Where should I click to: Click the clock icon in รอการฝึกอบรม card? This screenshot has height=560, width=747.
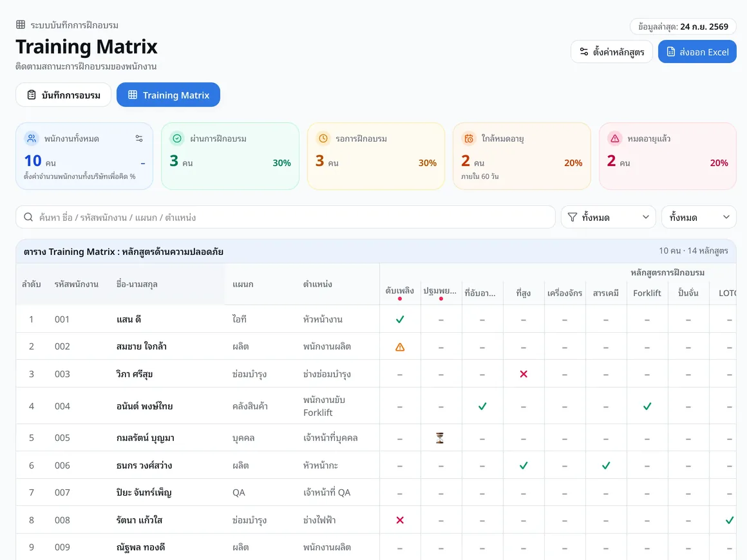pos(323,138)
